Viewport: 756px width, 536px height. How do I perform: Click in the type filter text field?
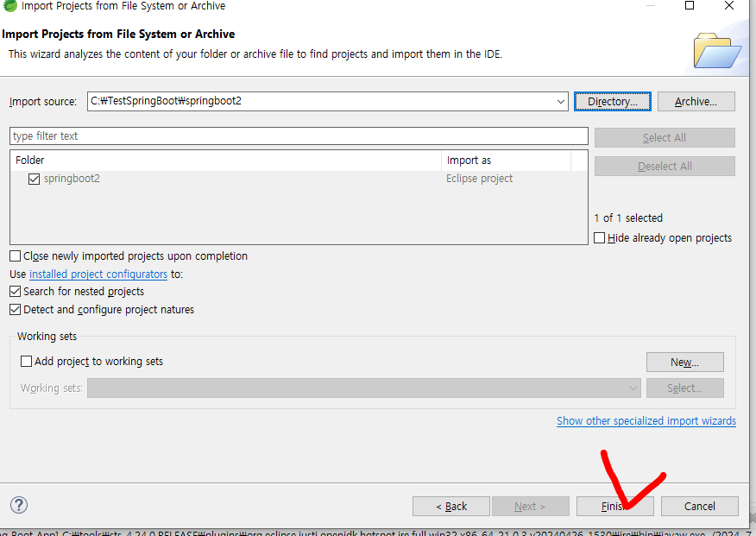pyautogui.click(x=298, y=136)
